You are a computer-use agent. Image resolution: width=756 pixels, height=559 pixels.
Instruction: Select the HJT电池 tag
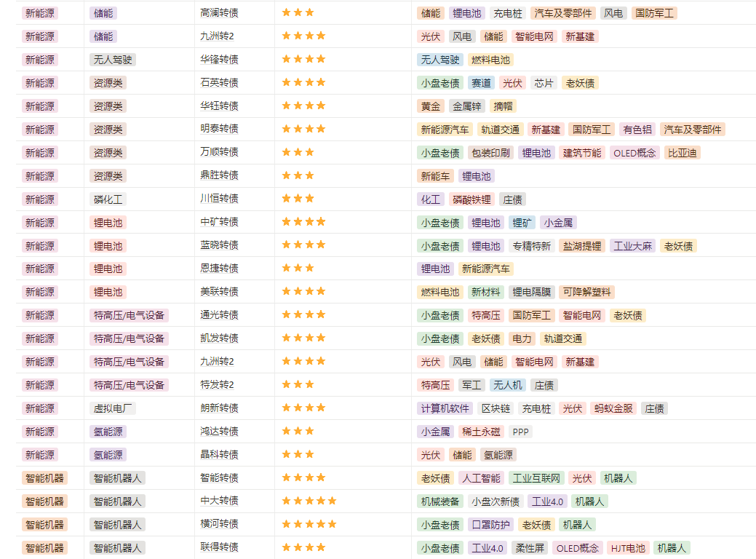click(628, 548)
